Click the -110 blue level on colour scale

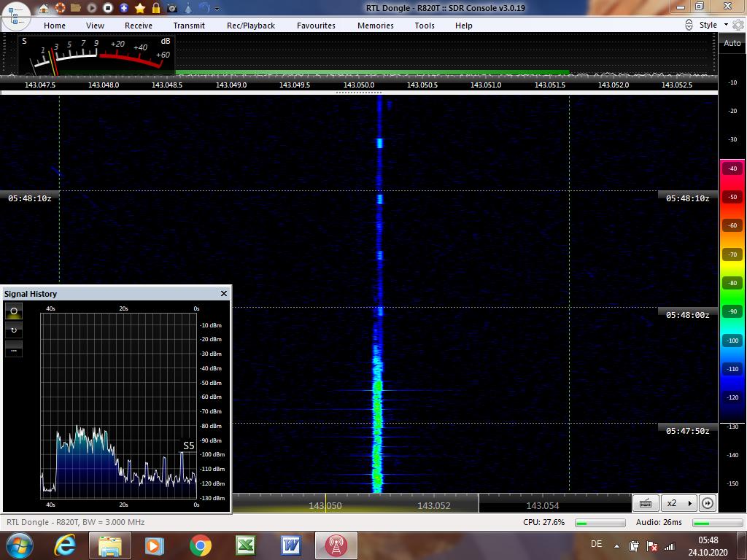click(732, 369)
